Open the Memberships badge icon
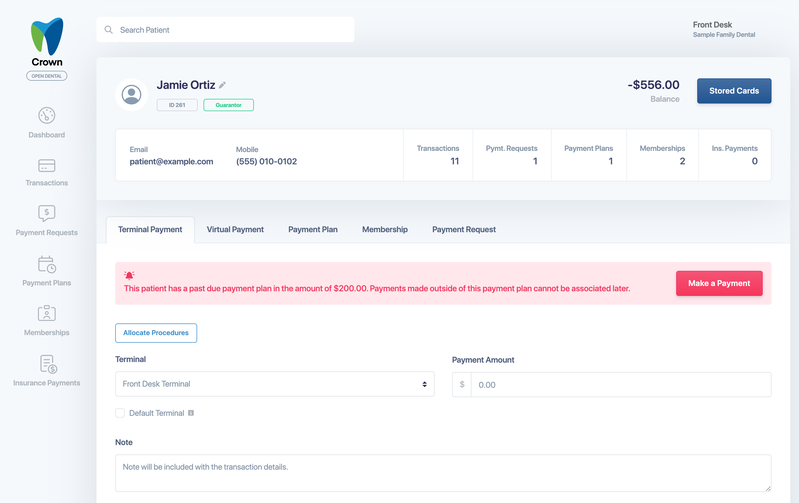The width and height of the screenshot is (799, 503). coord(46,313)
